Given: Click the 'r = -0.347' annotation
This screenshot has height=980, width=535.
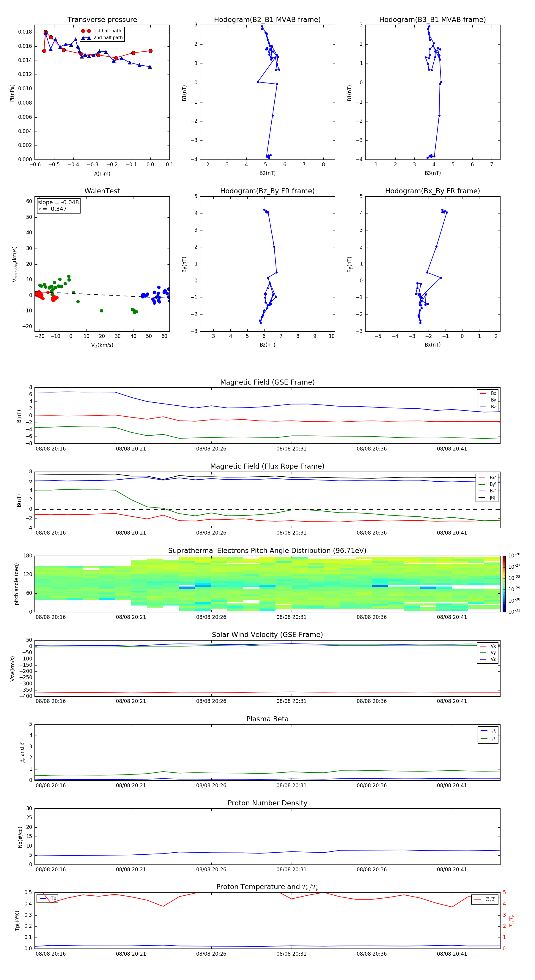Looking at the screenshot, I should pyautogui.click(x=53, y=209).
